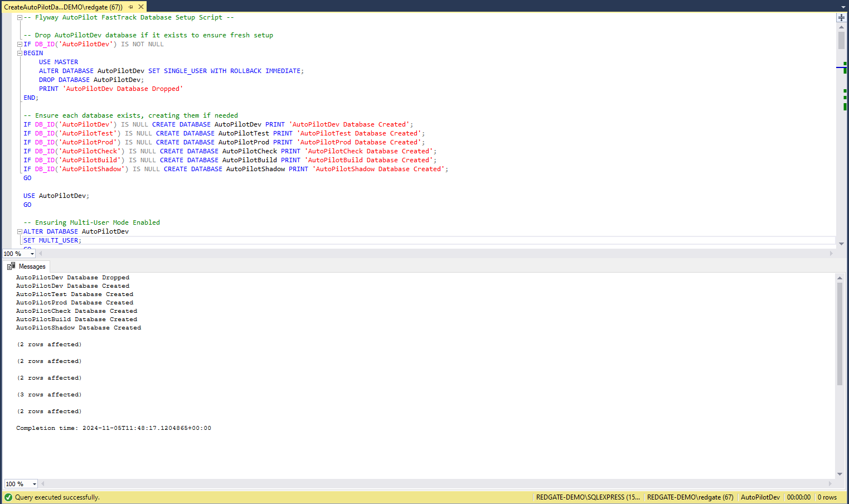Image resolution: width=849 pixels, height=504 pixels.
Task: Click the Messages pane scroll-up arrow
Action: pos(840,278)
